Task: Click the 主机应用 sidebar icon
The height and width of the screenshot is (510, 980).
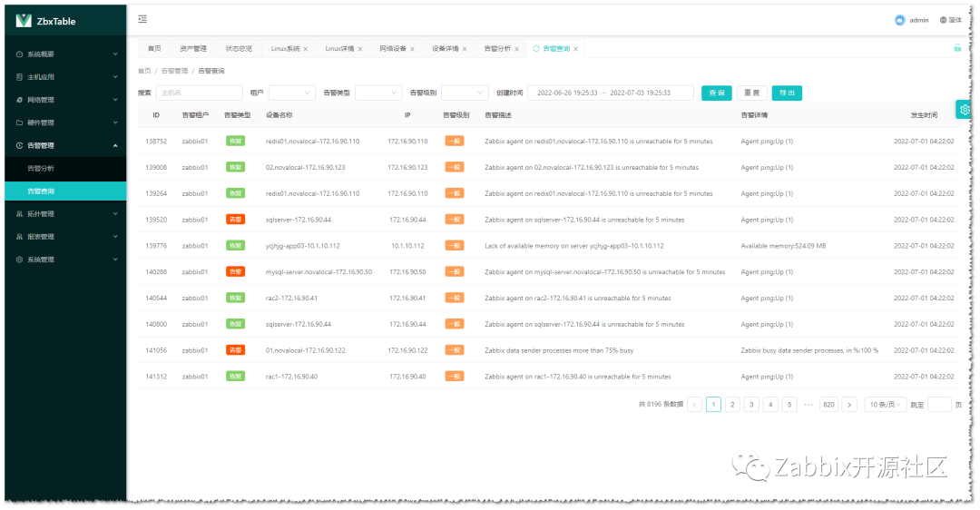Action: tap(19, 77)
